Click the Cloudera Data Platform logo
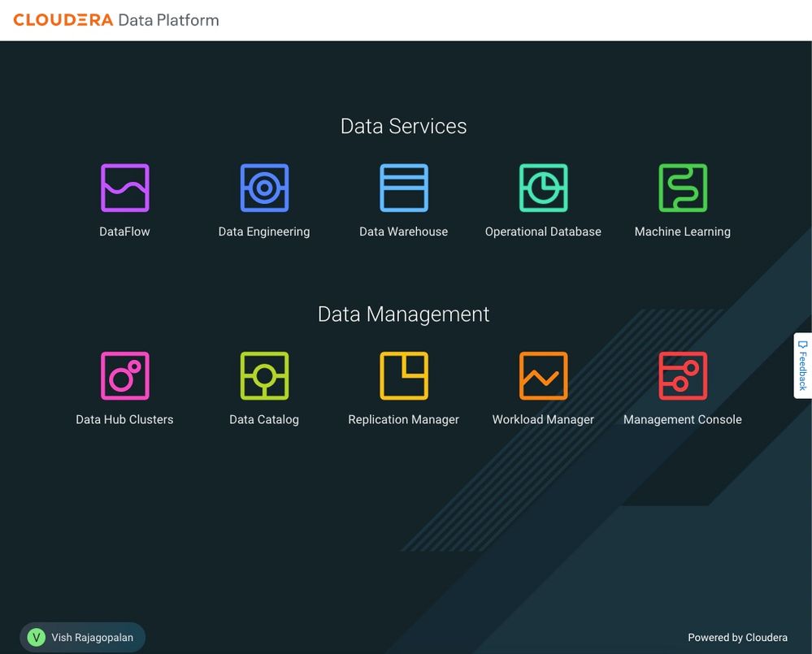This screenshot has width=812, height=654. 116,20
